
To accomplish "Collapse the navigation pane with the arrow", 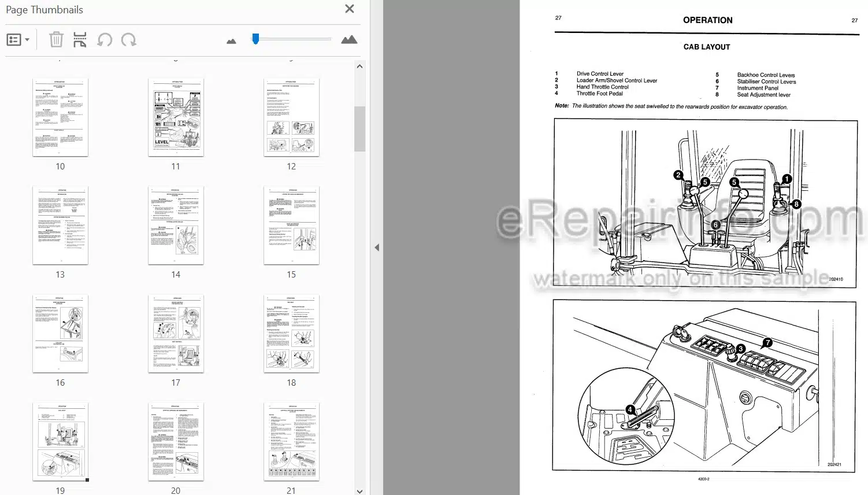I will [377, 247].
